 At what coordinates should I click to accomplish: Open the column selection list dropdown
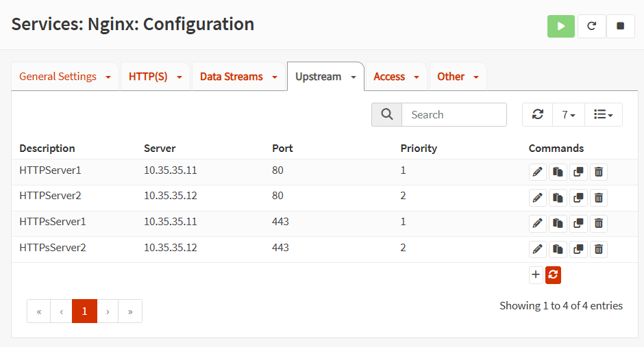604,114
